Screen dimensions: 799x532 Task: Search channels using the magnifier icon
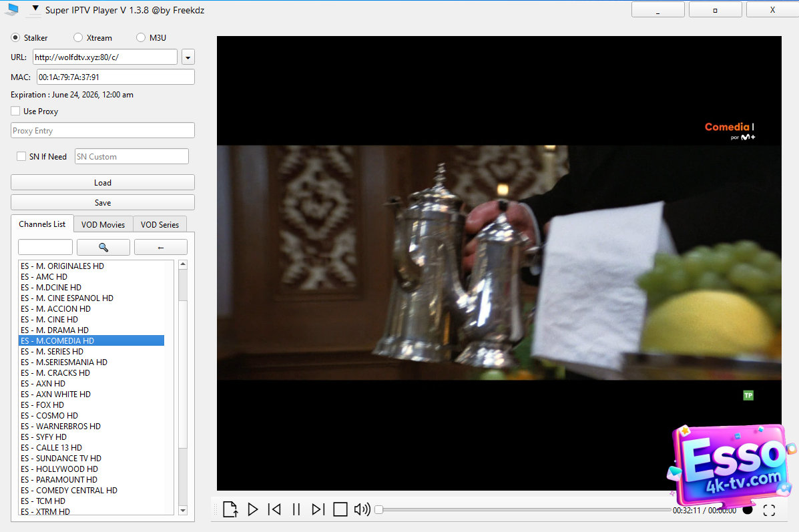point(103,246)
